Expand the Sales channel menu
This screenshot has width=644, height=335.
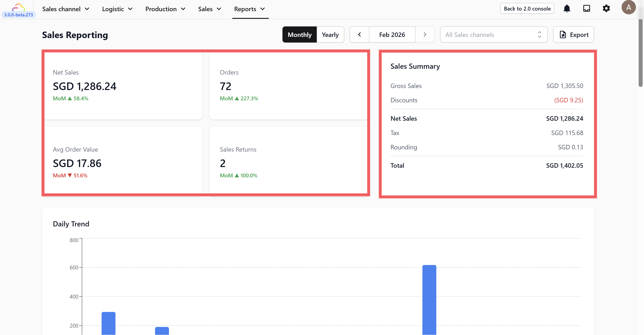(66, 9)
